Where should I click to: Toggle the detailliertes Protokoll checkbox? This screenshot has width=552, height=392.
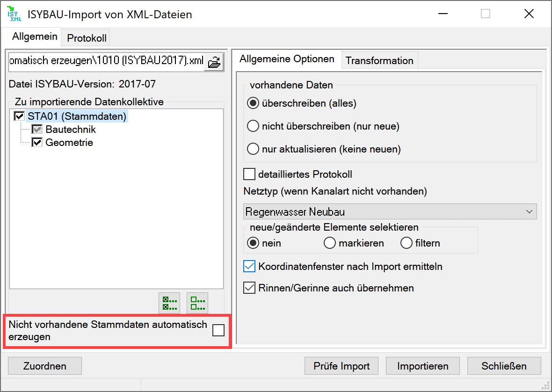[249, 174]
